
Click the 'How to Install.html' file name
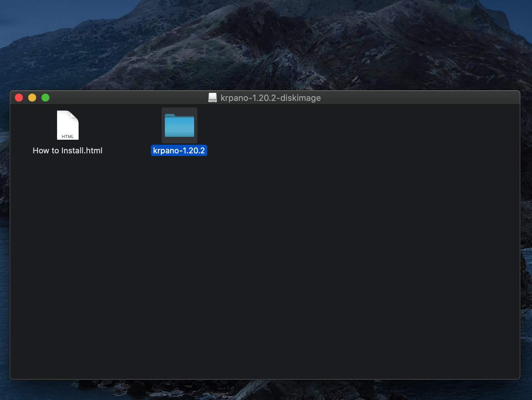68,151
